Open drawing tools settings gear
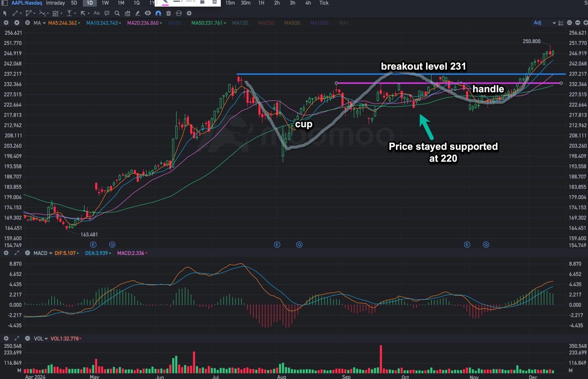588x379 pixels. 189,13
